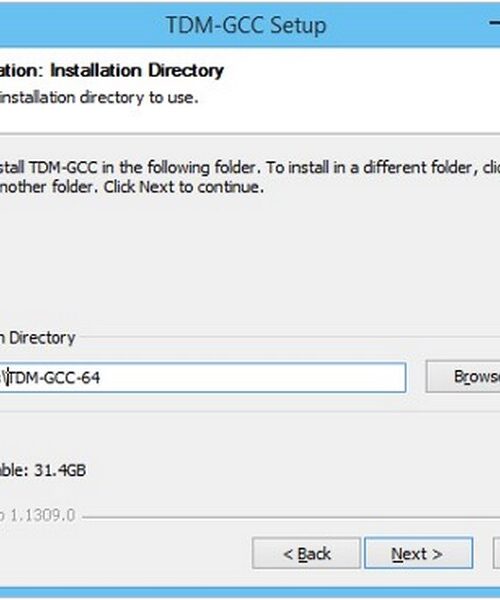Click the partially visible button right of Next

click(497, 553)
